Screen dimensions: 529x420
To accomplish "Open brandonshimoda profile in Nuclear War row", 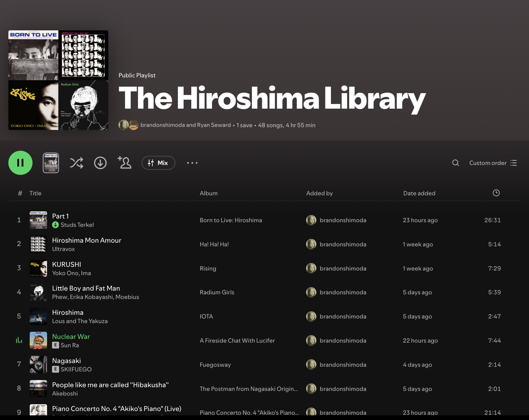I will pos(343,340).
